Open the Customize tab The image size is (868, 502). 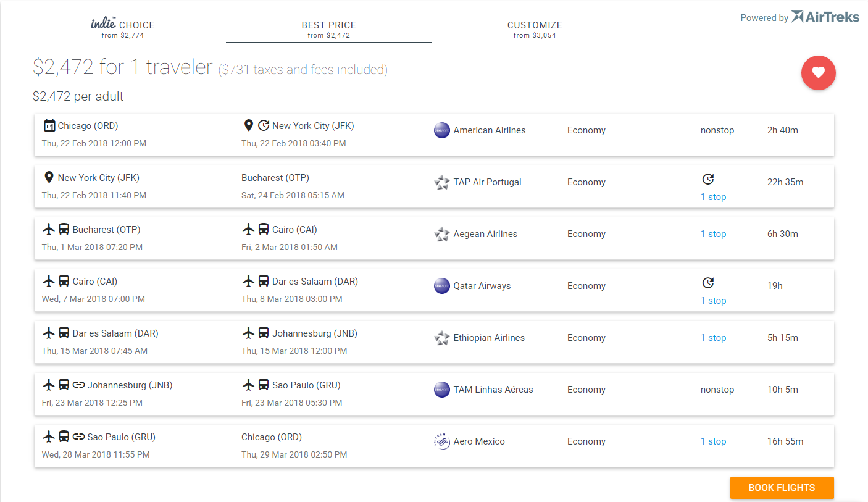[x=535, y=29]
